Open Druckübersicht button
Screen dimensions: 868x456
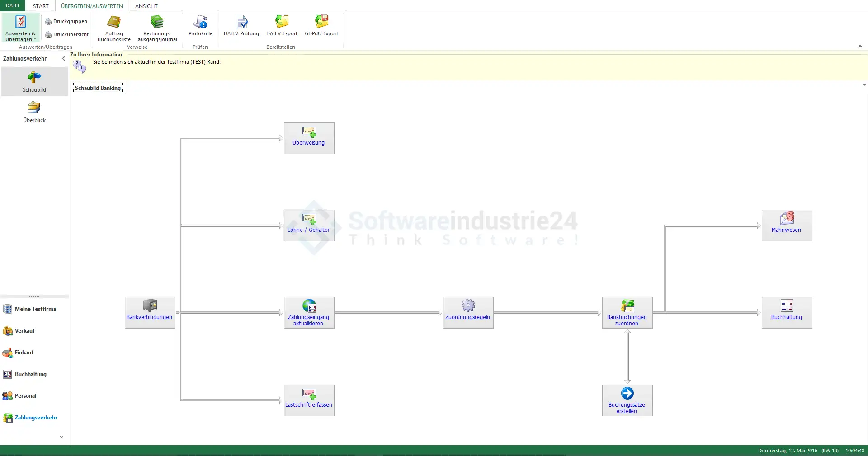(67, 34)
